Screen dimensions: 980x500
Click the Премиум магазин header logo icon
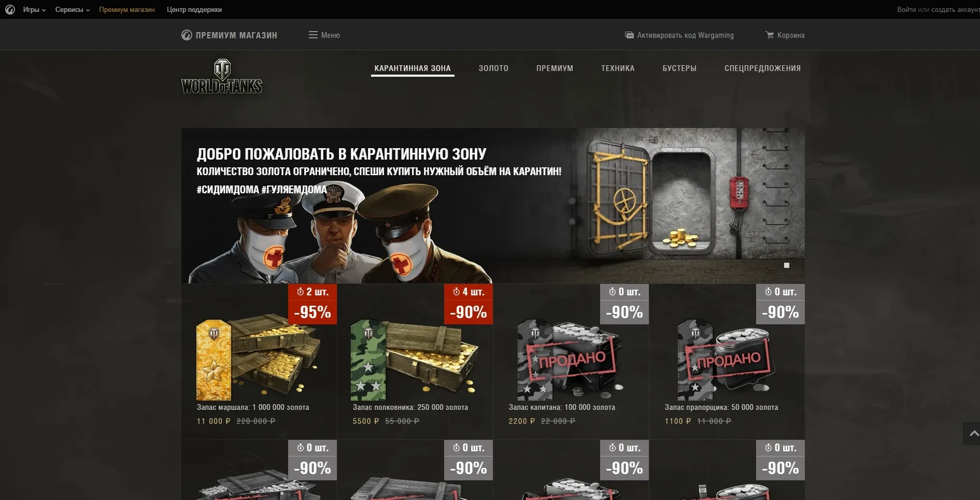pos(187,35)
